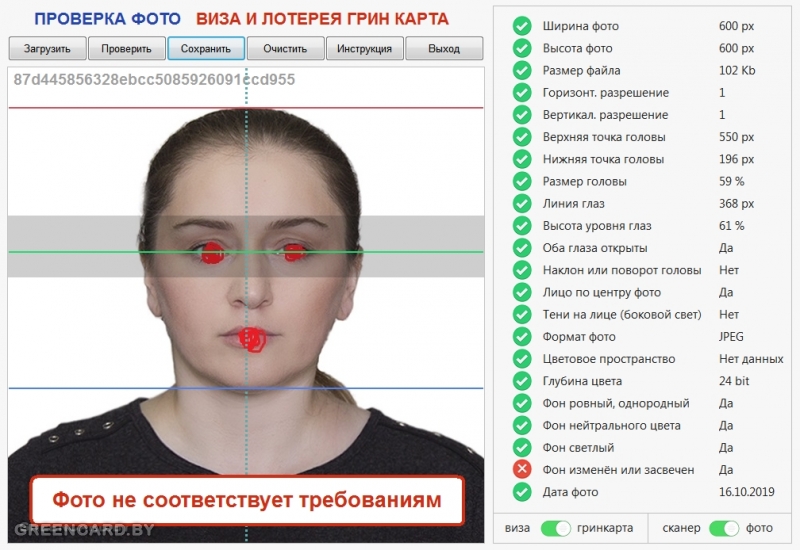Image resolution: width=800 pixels, height=550 pixels.
Task: Click the file hash text 87d445856328ebcc
Action: 154,80
